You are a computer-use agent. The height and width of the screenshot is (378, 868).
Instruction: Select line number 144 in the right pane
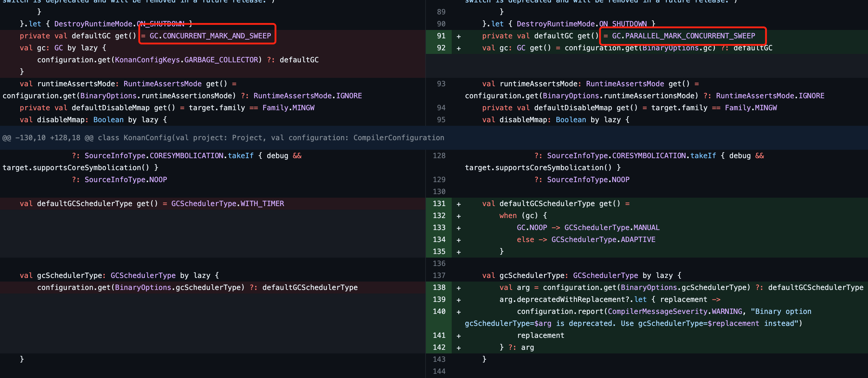(439, 371)
